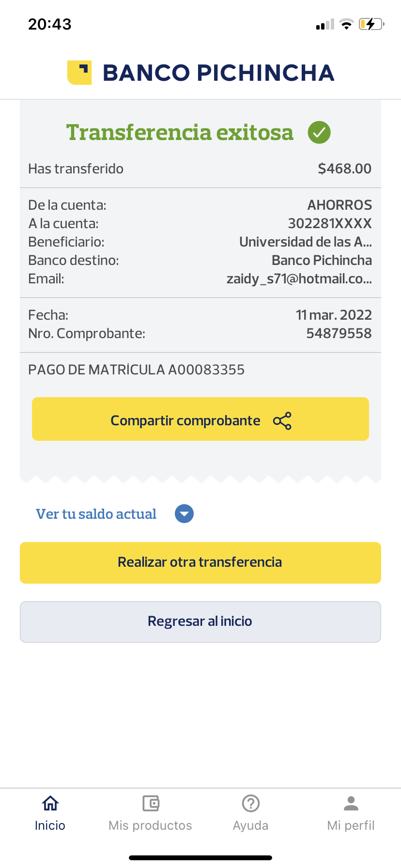Tap the truncated beneficiary Universidad de las A... text
Image resolution: width=401 pixels, height=868 pixels.
tap(306, 242)
